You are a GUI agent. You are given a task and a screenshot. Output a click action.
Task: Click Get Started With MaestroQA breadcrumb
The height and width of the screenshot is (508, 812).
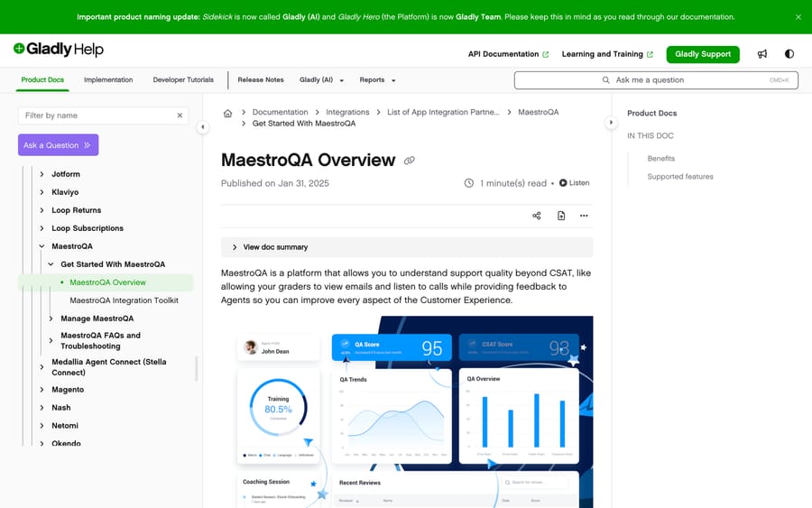click(304, 124)
